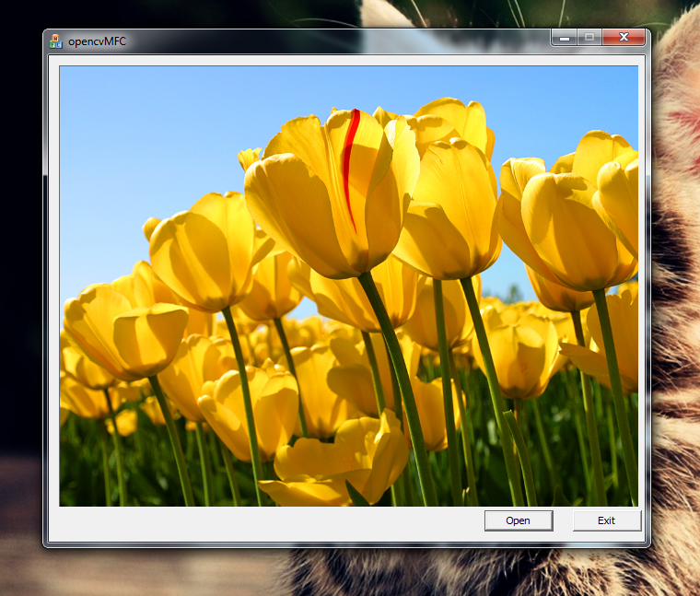Screen dimensions: 700x596
Task: Click the maximize button in title bar
Action: 589,37
